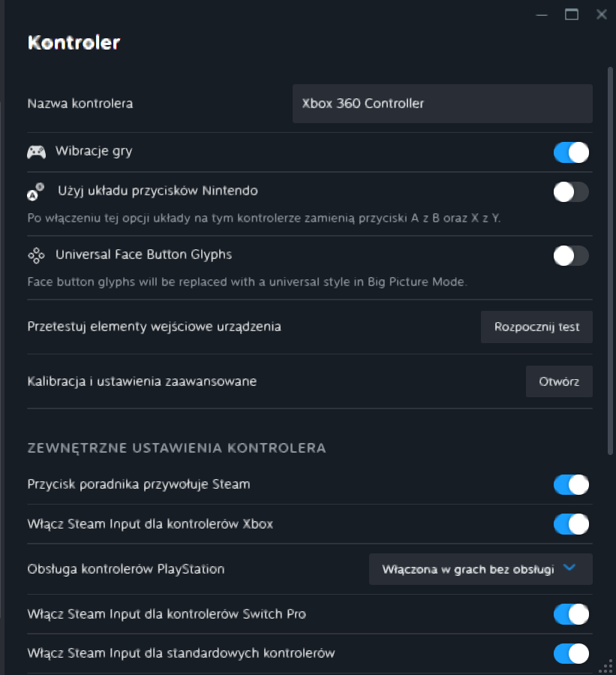Close the Kontroler settings window
The height and width of the screenshot is (675, 616).
[602, 14]
